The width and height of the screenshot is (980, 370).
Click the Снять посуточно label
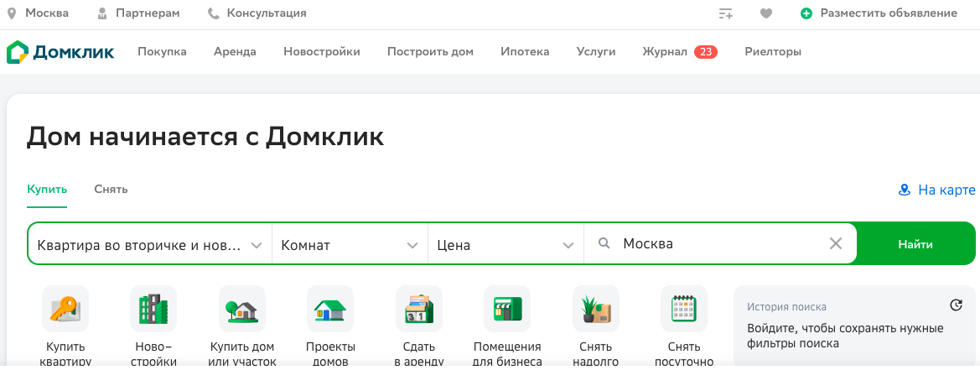click(x=684, y=354)
